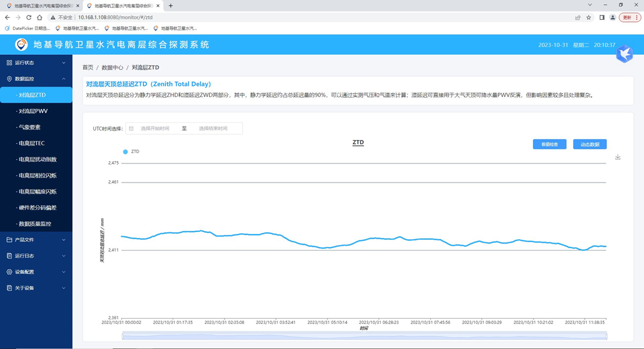Click the 运行日志 document icon

10,256
